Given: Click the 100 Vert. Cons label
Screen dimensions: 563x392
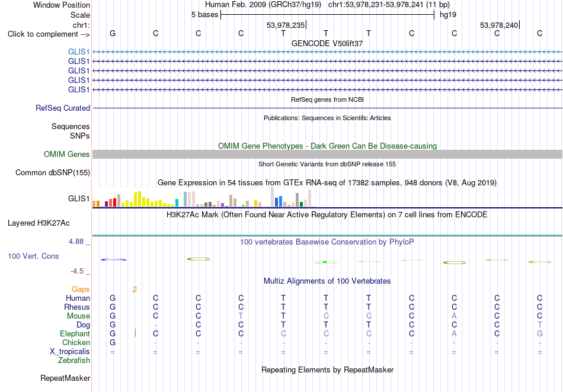Looking at the screenshot, I should (x=33, y=256).
